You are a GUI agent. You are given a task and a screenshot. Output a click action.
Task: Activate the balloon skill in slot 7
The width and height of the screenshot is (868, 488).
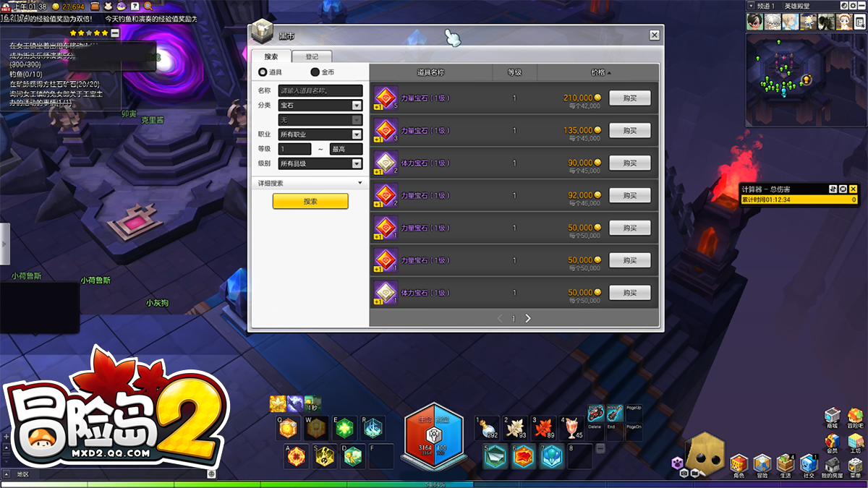tap(552, 456)
